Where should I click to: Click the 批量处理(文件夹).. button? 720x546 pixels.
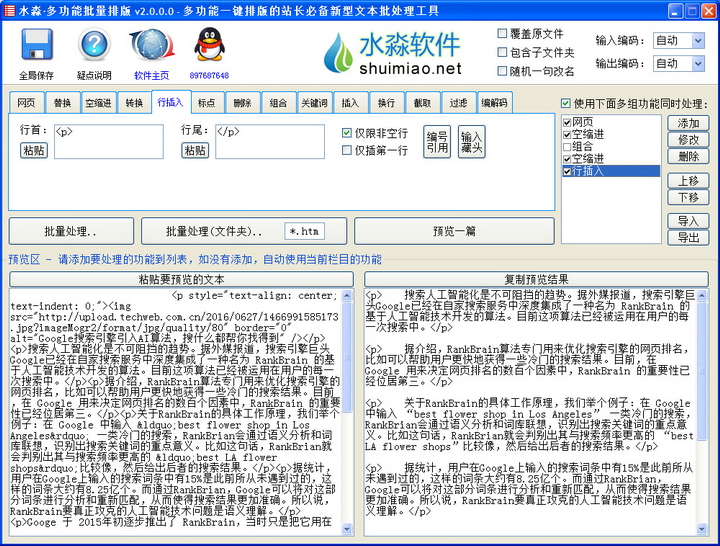(x=214, y=231)
